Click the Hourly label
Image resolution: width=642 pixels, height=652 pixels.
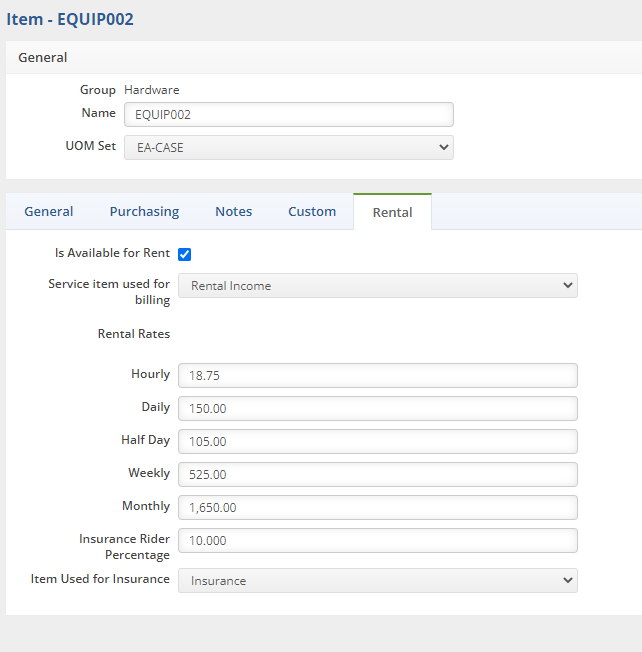coord(151,374)
